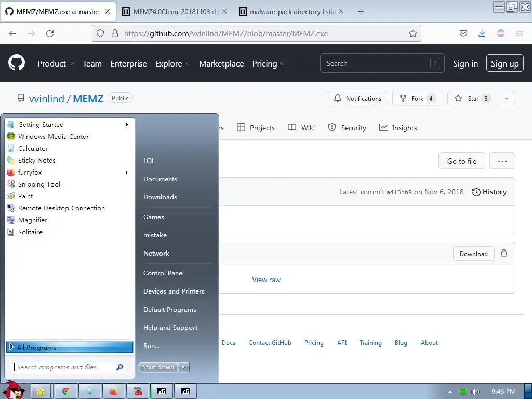Open Chrome from the taskbar

click(66, 392)
